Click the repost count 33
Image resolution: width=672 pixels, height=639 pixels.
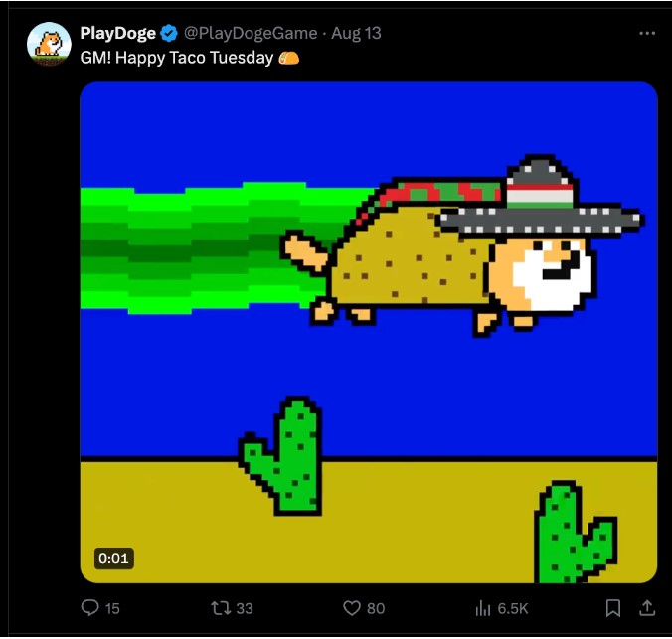(245, 608)
